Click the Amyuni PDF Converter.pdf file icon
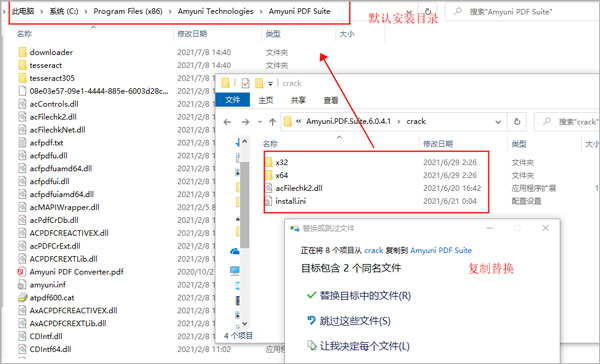This screenshot has width=600, height=364. click(22, 272)
